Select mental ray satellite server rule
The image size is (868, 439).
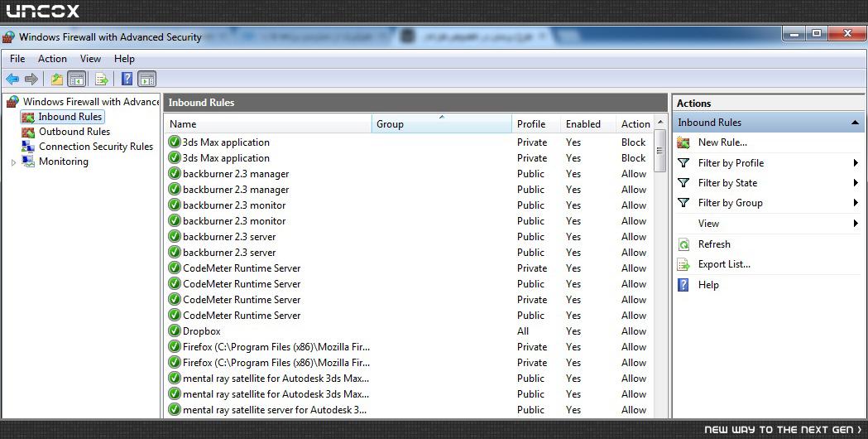[409, 410]
